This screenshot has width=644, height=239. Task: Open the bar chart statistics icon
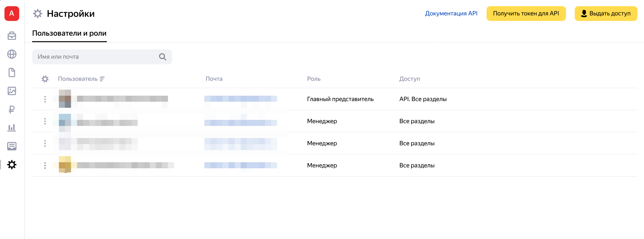click(x=12, y=128)
